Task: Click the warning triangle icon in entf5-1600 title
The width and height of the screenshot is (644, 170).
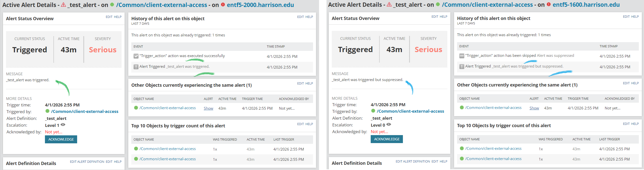Action: [x=389, y=4]
